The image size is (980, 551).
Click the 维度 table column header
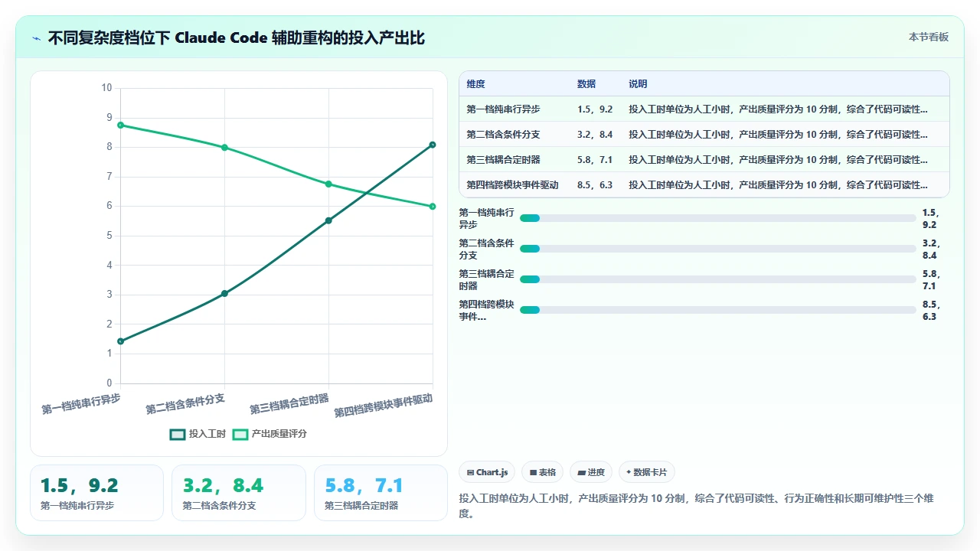514,84
